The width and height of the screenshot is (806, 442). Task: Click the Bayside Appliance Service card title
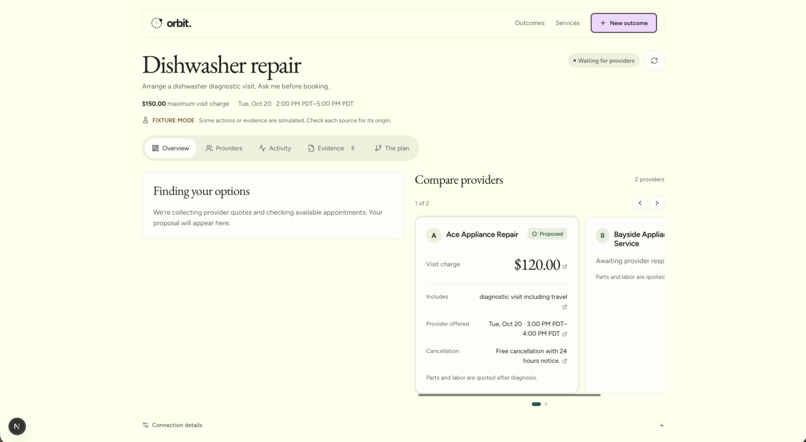click(639, 239)
